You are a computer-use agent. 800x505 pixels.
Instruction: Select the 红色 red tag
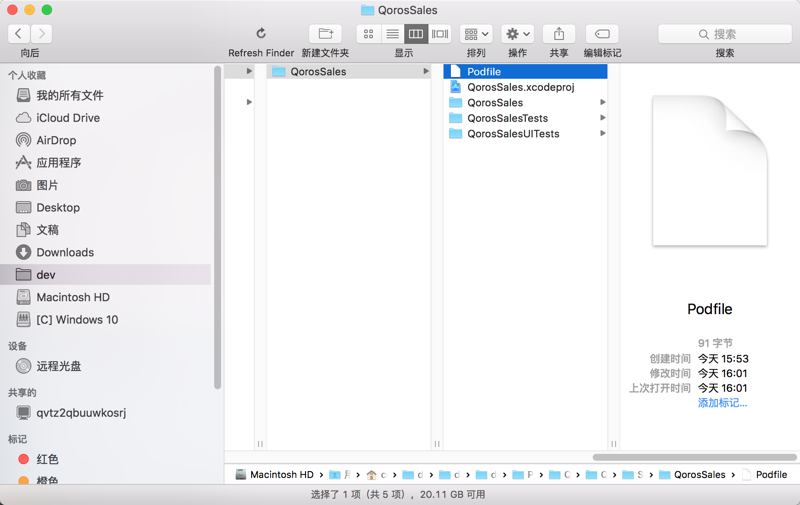[47, 459]
